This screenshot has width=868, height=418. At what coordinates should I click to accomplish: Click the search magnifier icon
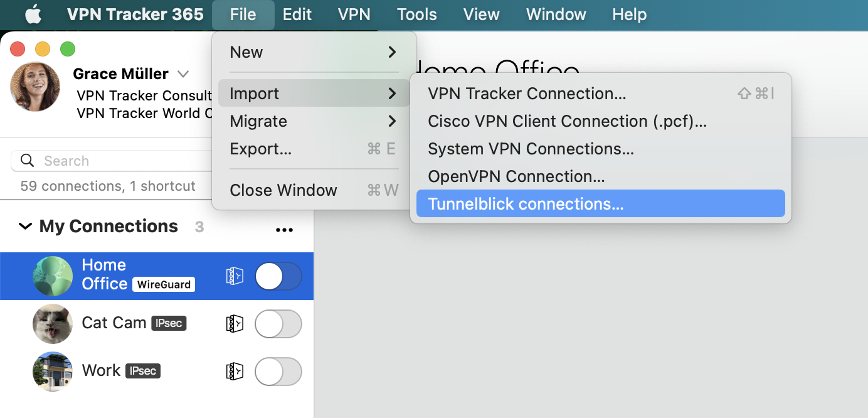27,161
